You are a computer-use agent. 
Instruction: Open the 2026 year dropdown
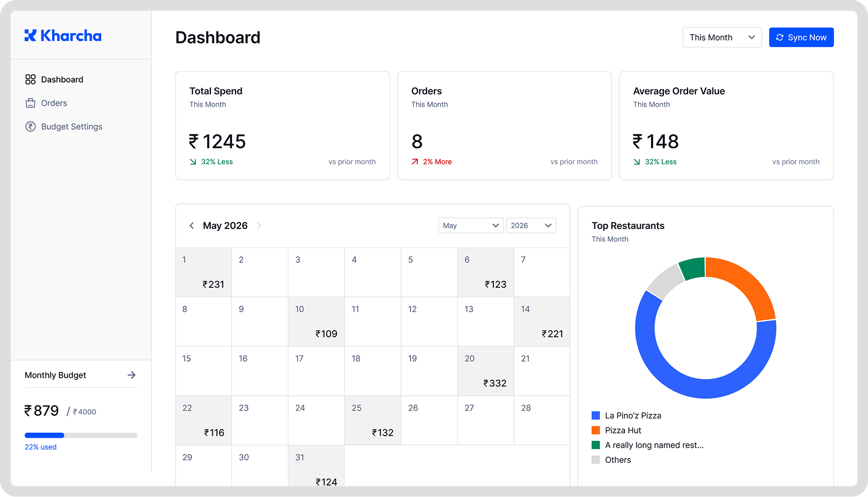(x=531, y=226)
